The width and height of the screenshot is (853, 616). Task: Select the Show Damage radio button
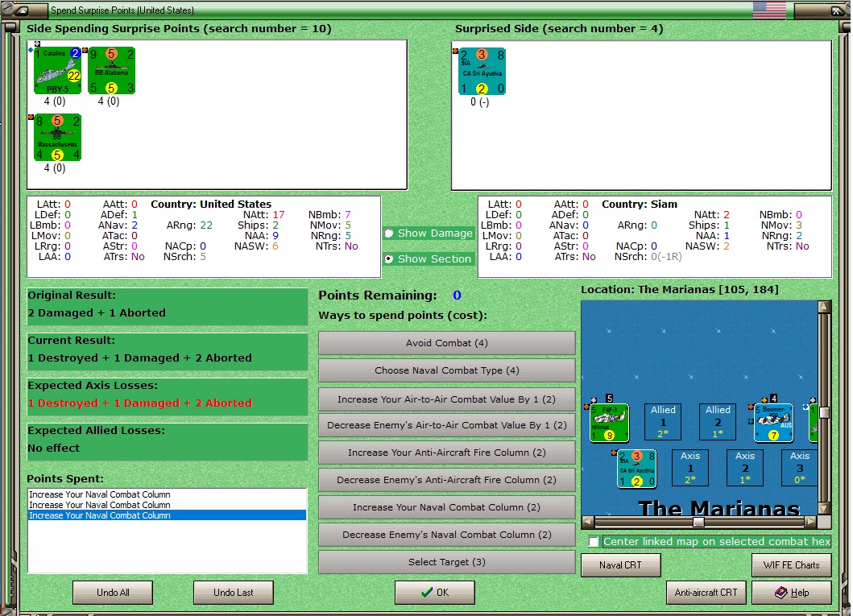click(x=389, y=234)
